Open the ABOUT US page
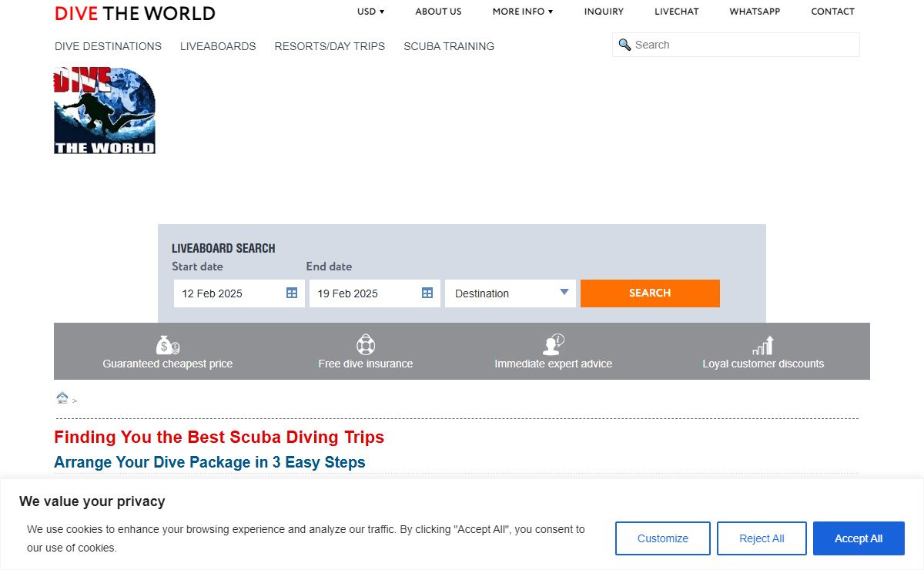 438,12
